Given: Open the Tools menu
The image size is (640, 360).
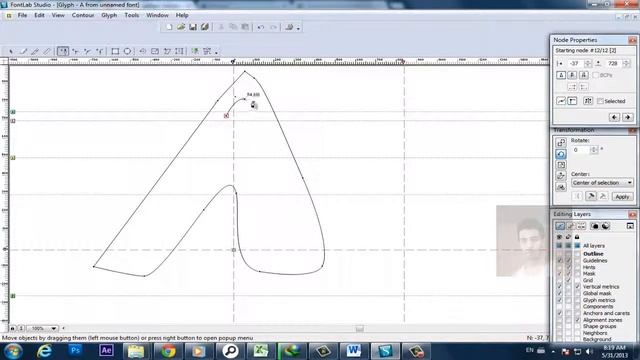Looking at the screenshot, I should [131, 15].
